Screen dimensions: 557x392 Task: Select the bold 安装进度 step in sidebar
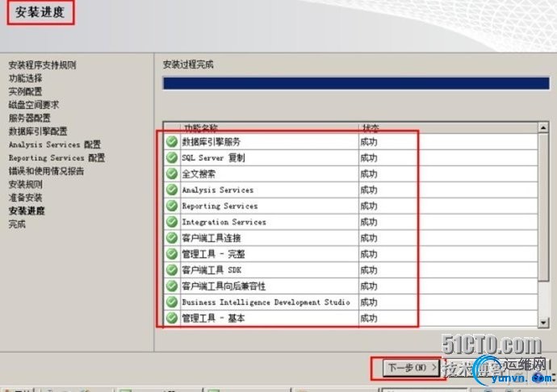[27, 211]
